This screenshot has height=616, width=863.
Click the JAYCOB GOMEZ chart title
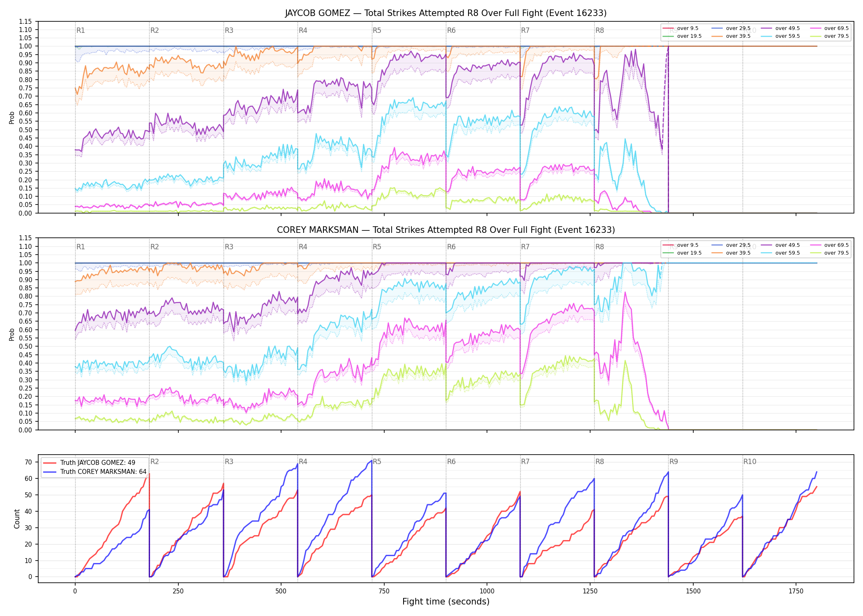click(446, 13)
